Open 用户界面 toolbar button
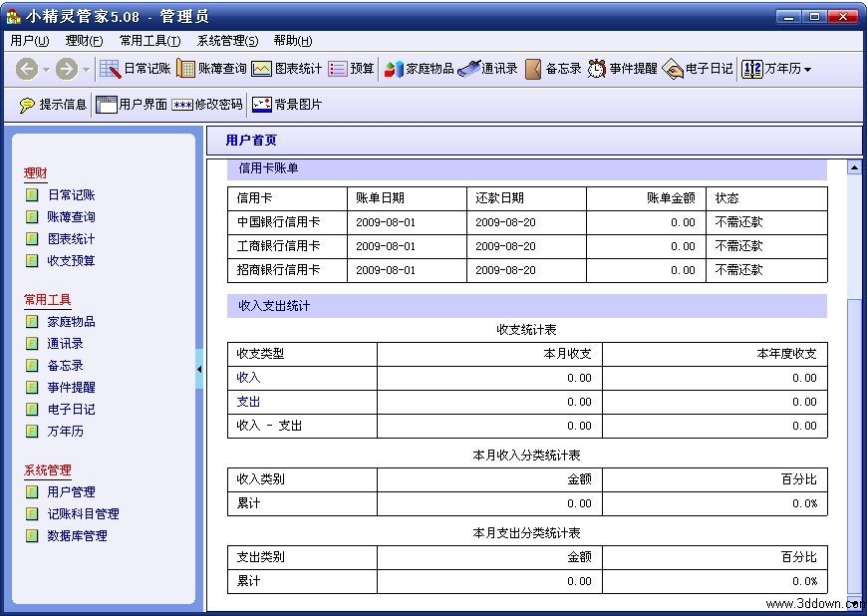The width and height of the screenshot is (867, 616). [x=132, y=105]
